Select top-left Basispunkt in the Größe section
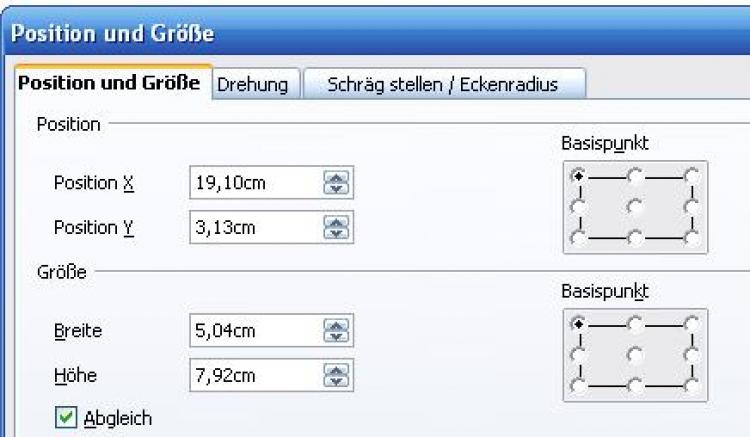 click(x=578, y=322)
